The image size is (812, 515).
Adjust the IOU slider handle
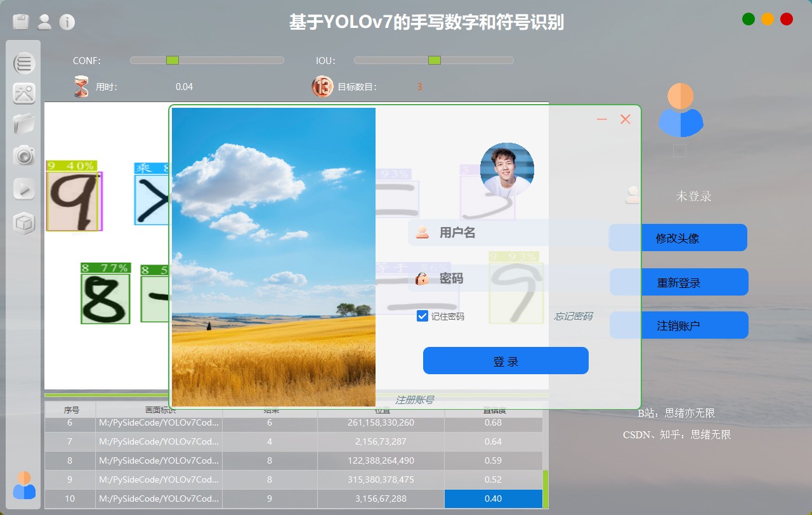435,60
